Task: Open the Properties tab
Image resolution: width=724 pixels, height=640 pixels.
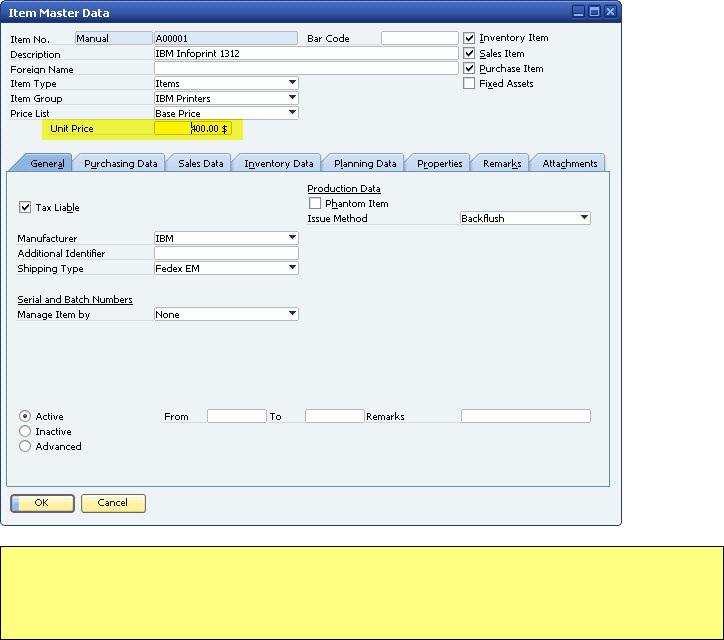Action: coord(439,163)
